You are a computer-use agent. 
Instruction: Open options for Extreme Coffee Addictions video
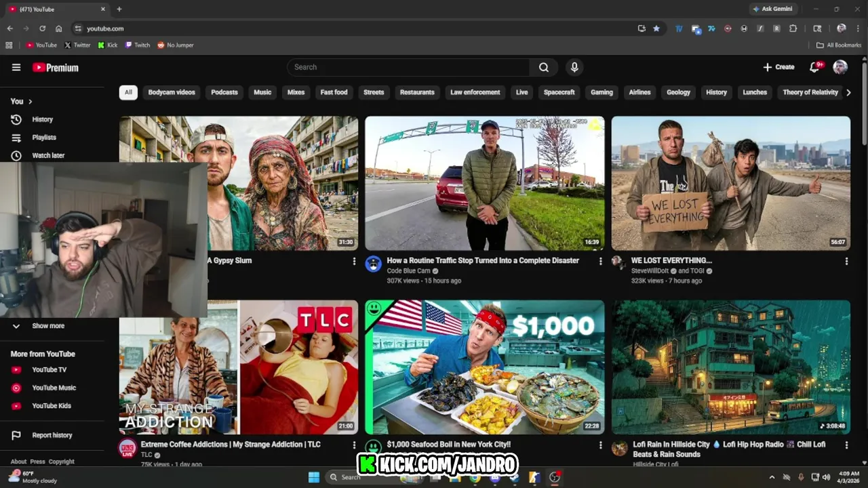[354, 445]
